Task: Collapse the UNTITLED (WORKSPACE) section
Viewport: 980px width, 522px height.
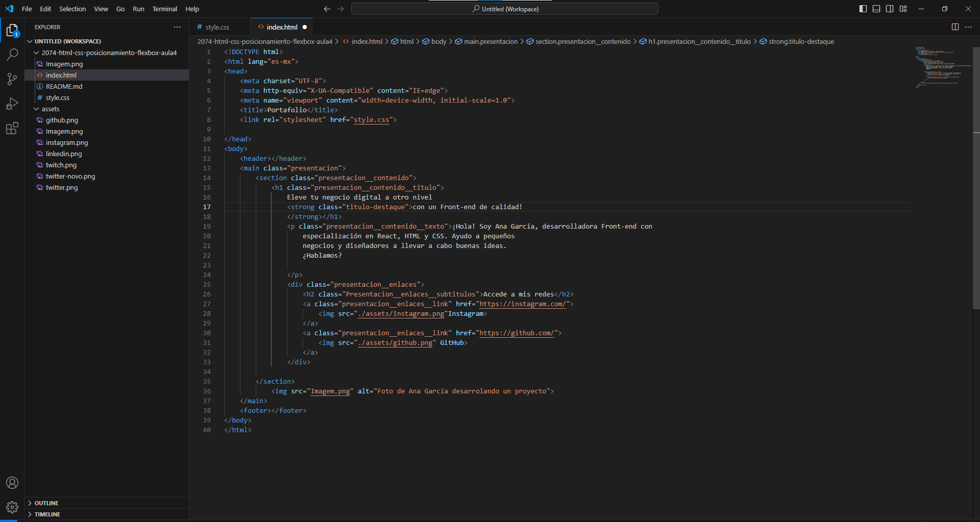Action: [x=107, y=41]
